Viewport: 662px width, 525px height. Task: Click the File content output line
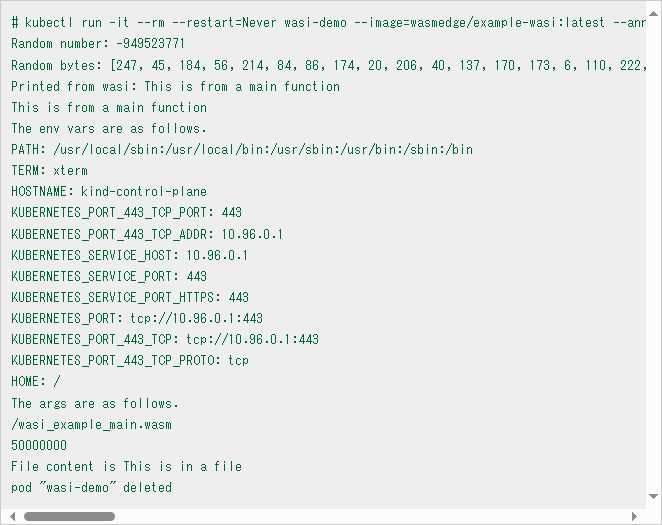pyautogui.click(x=126, y=466)
